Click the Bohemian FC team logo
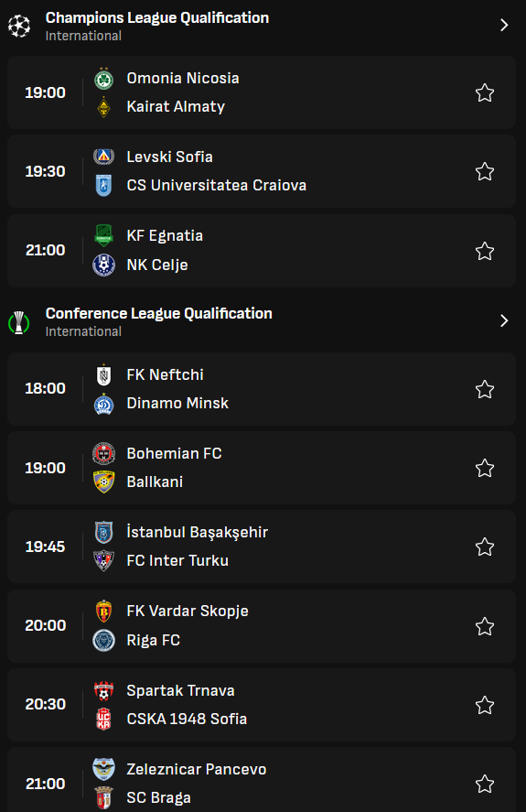526x812 pixels. pyautogui.click(x=103, y=454)
